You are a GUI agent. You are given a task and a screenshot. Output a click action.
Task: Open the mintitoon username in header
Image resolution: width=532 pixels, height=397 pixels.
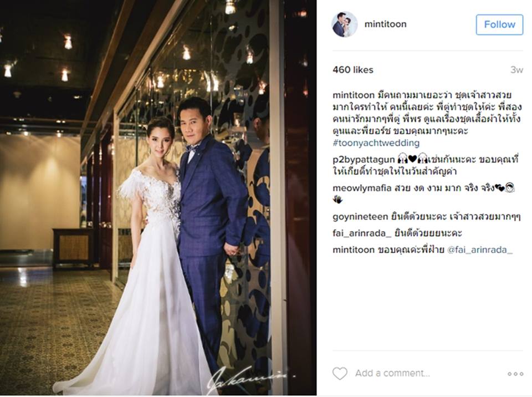[x=385, y=24]
